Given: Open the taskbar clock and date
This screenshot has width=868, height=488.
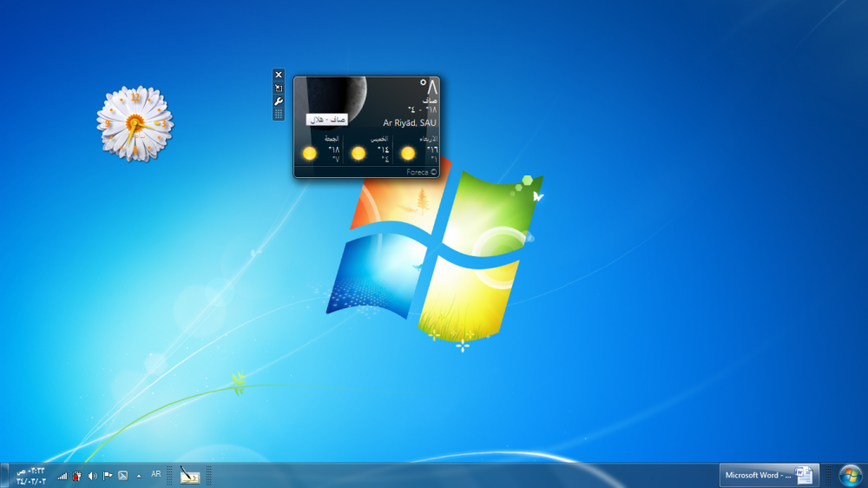Looking at the screenshot, I should tap(31, 475).
